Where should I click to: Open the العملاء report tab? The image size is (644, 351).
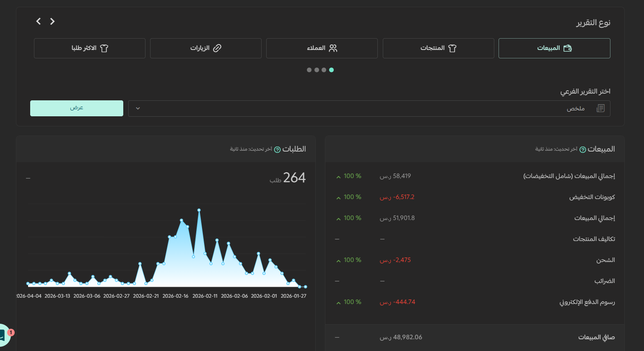322,48
